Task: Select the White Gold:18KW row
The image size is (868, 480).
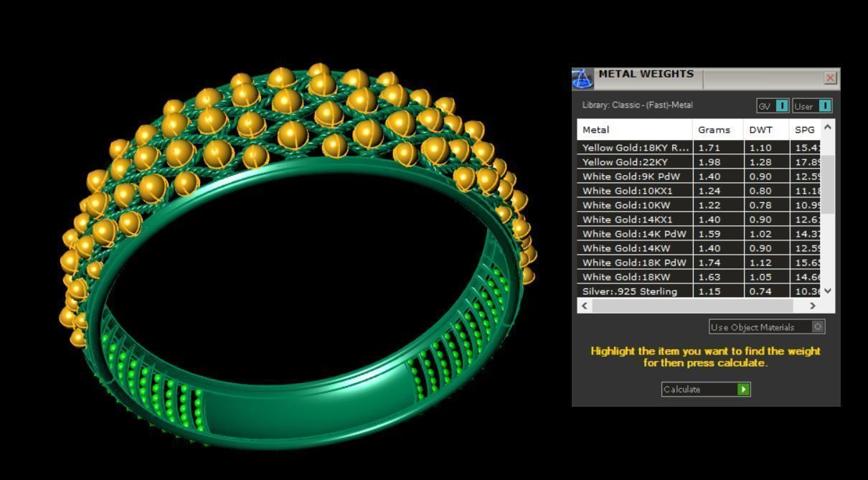Action: (699, 277)
